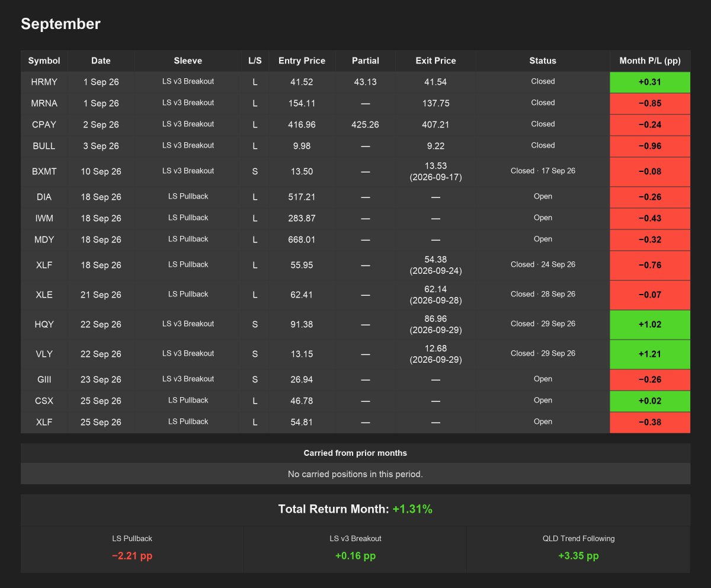
Task: Click the −0.07 P/L cell for XLE
Action: tap(650, 295)
